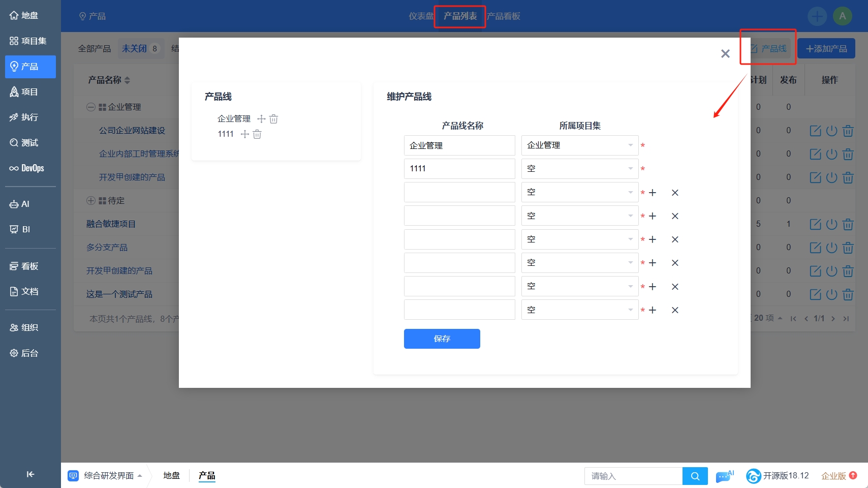Focus the 请输入 search box
Image resolution: width=868 pixels, height=488 pixels.
coord(634,476)
